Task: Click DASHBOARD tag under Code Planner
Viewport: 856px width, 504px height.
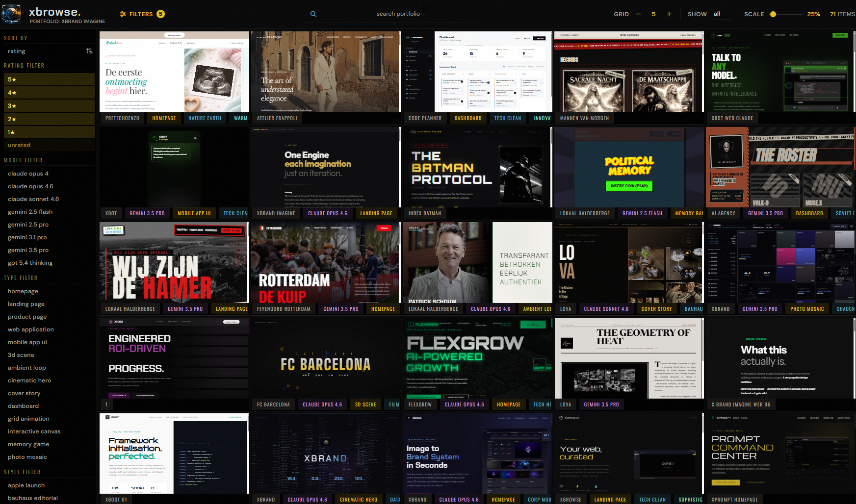Action: pos(468,118)
